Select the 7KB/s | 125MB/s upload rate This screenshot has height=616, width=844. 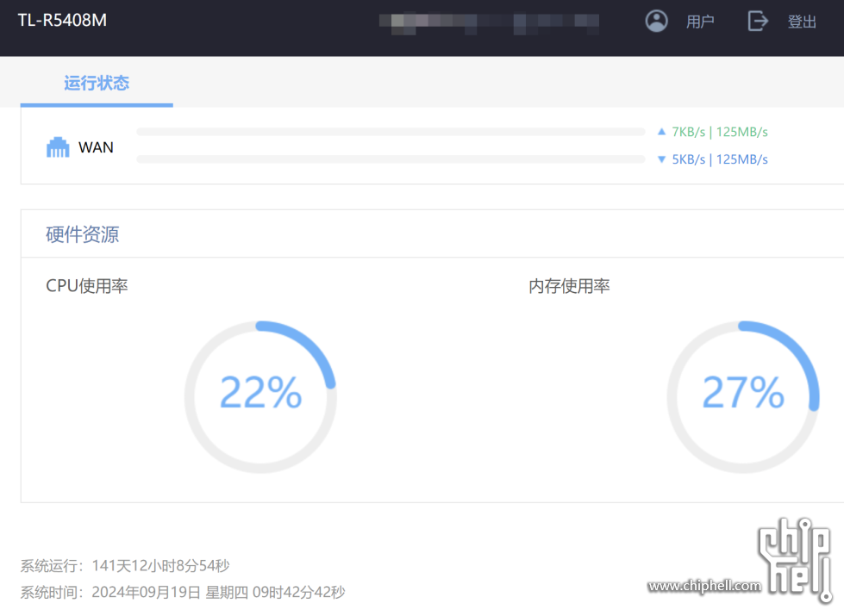coord(720,132)
